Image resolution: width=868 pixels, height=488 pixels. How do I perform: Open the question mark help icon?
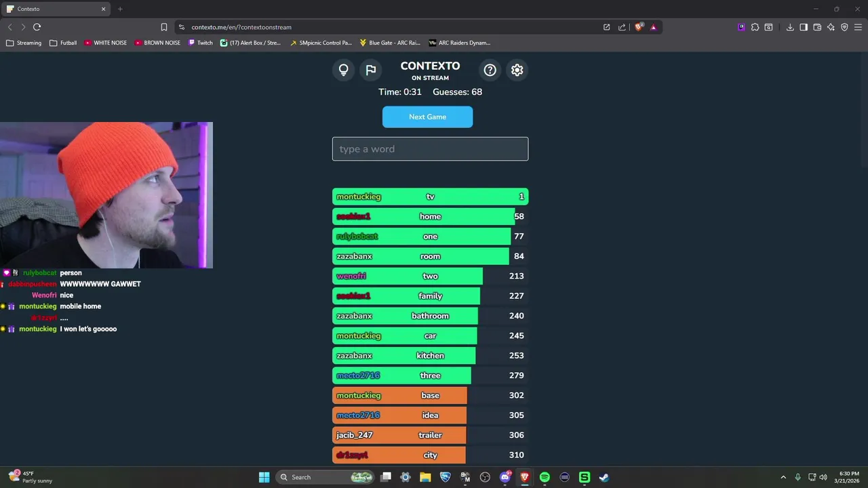coord(490,70)
